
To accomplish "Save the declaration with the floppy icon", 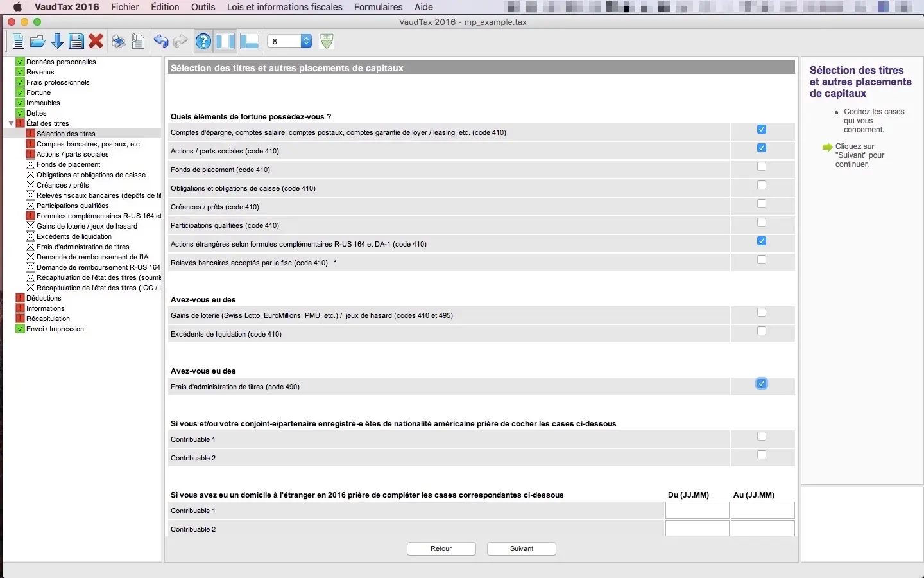I will (76, 42).
